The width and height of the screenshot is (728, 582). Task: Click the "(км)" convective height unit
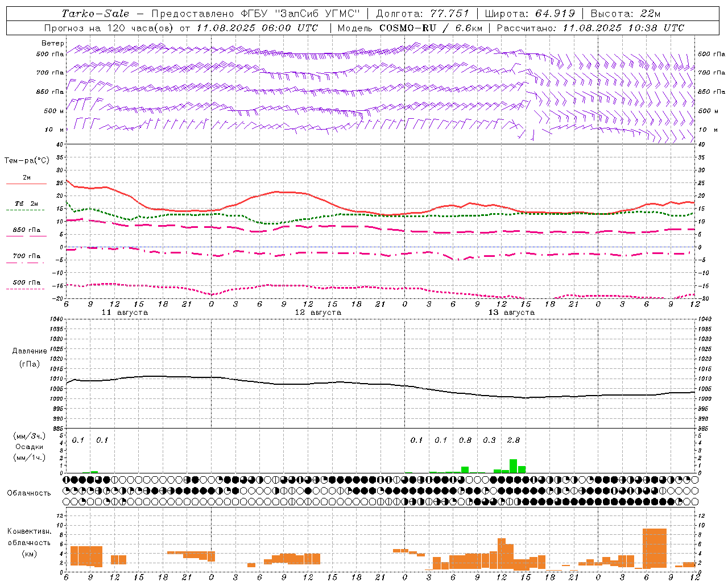[29, 554]
